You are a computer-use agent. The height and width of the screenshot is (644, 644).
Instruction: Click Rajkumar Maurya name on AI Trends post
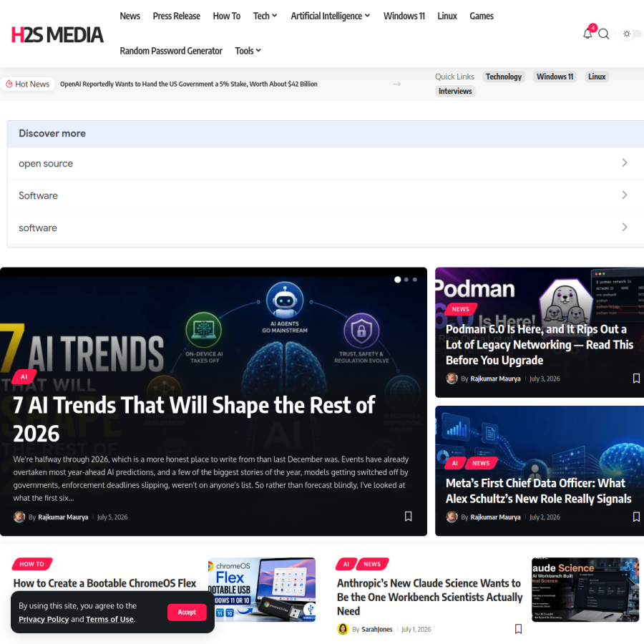pos(63,517)
